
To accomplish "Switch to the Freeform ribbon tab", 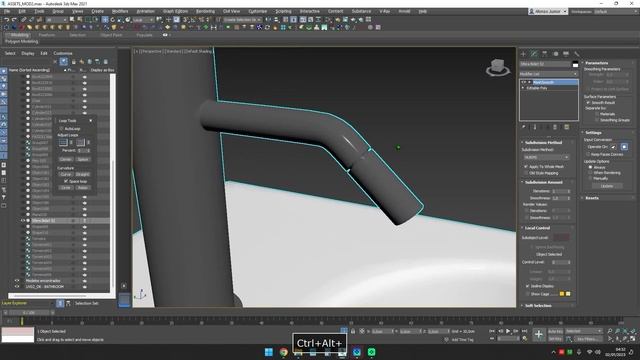I will point(47,35).
